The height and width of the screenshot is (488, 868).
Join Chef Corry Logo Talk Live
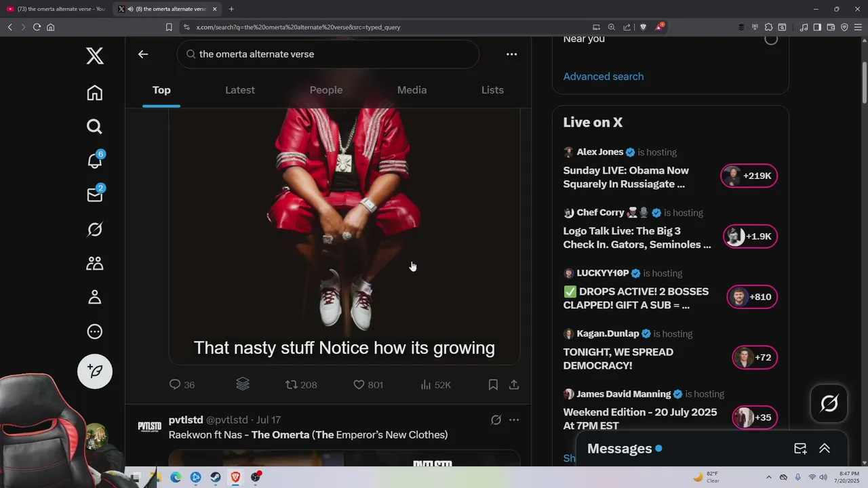[637, 237]
